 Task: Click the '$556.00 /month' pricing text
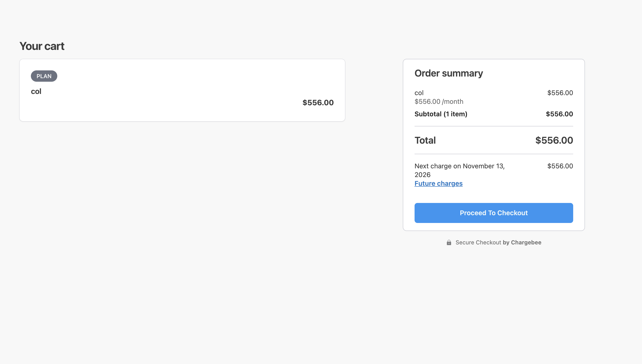point(439,101)
